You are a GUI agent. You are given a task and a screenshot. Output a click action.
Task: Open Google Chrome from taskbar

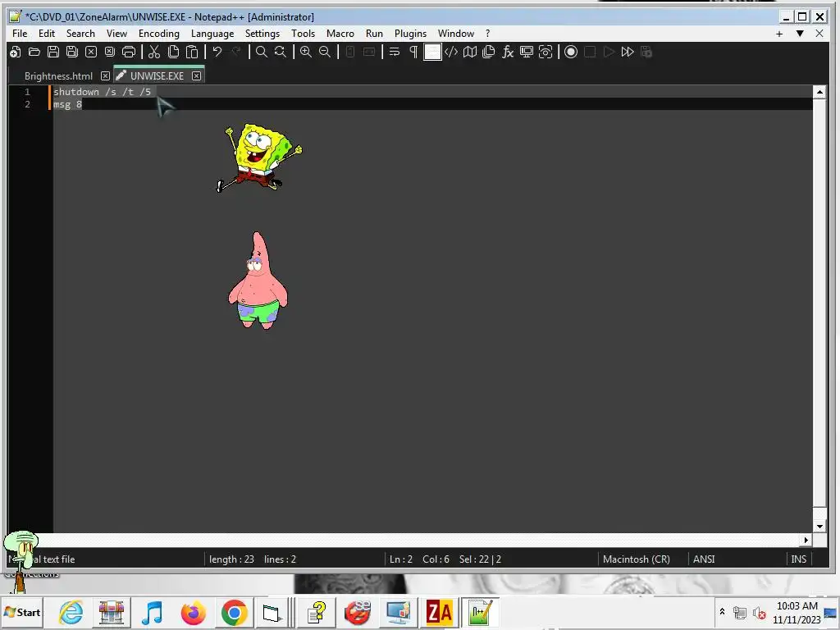[x=234, y=612]
